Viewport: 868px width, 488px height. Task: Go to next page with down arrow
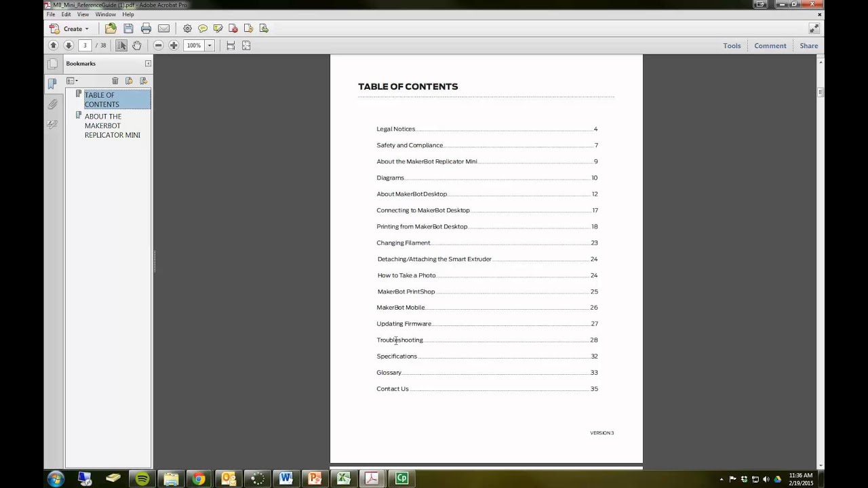68,45
